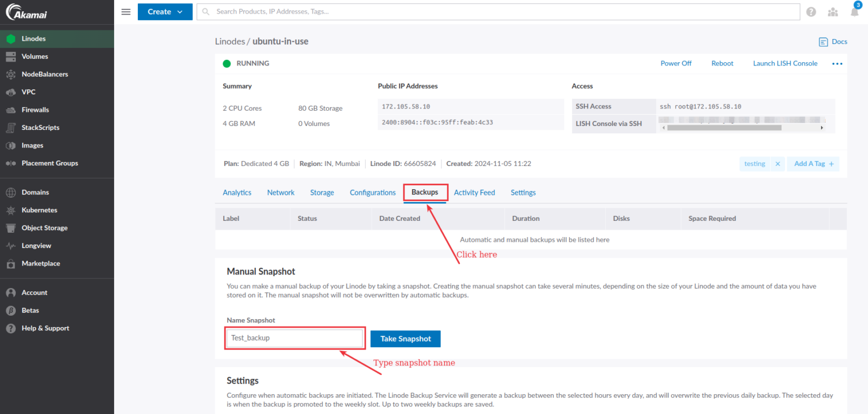Click the Take Snapshot button
Image resolution: width=868 pixels, height=414 pixels.
coord(405,338)
